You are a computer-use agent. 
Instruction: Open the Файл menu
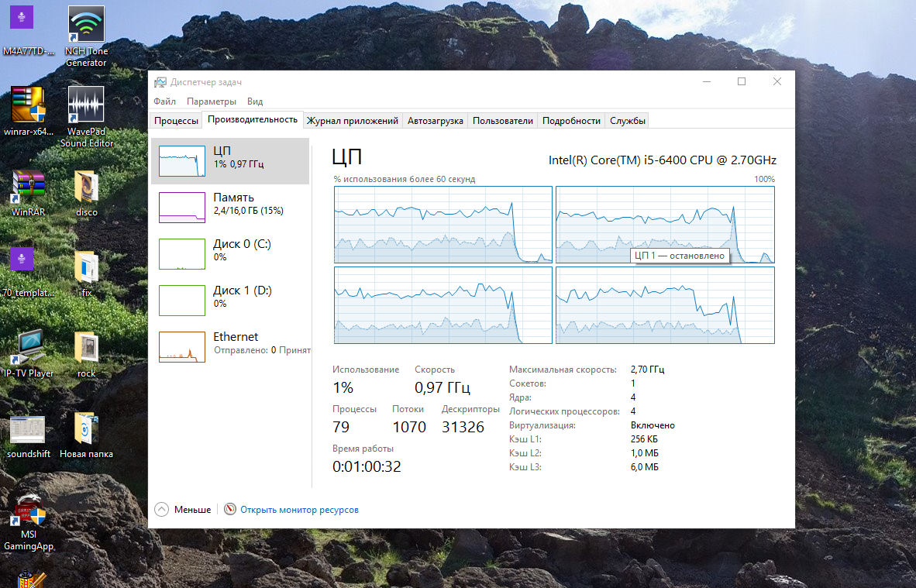click(164, 101)
